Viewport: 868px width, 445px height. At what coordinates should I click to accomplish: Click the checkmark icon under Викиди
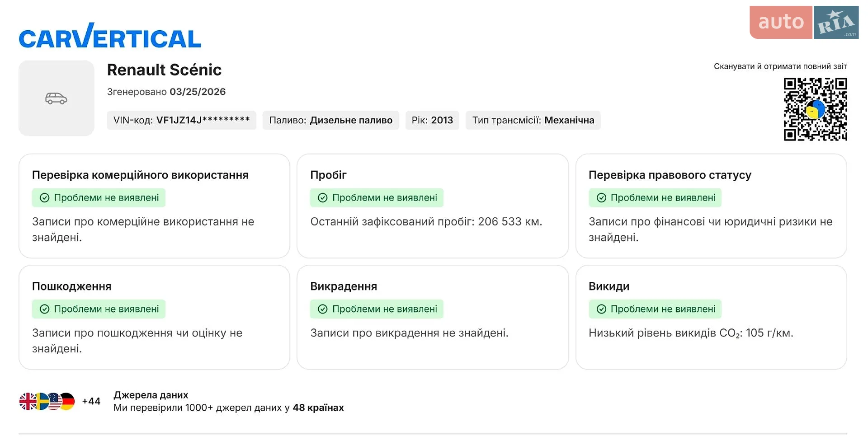(x=601, y=309)
